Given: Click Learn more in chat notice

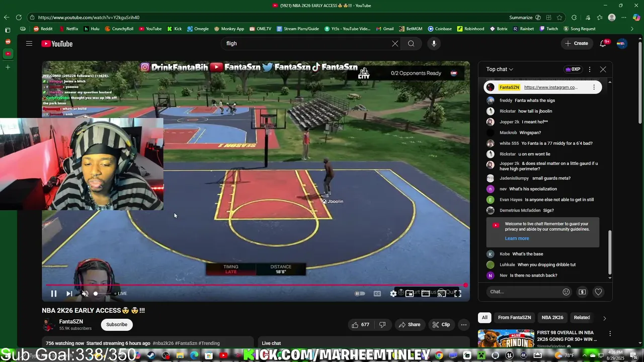Looking at the screenshot, I should [517, 238].
